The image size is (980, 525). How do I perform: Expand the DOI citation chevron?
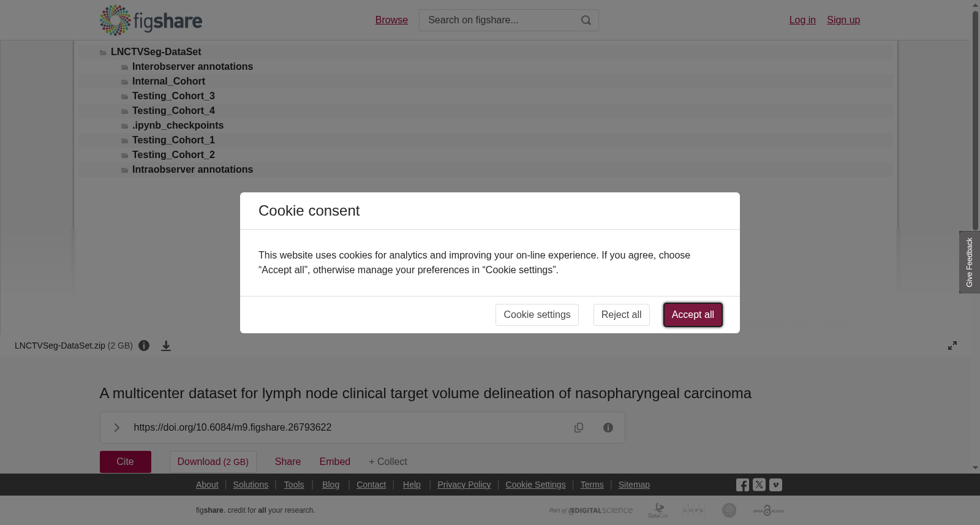(116, 428)
